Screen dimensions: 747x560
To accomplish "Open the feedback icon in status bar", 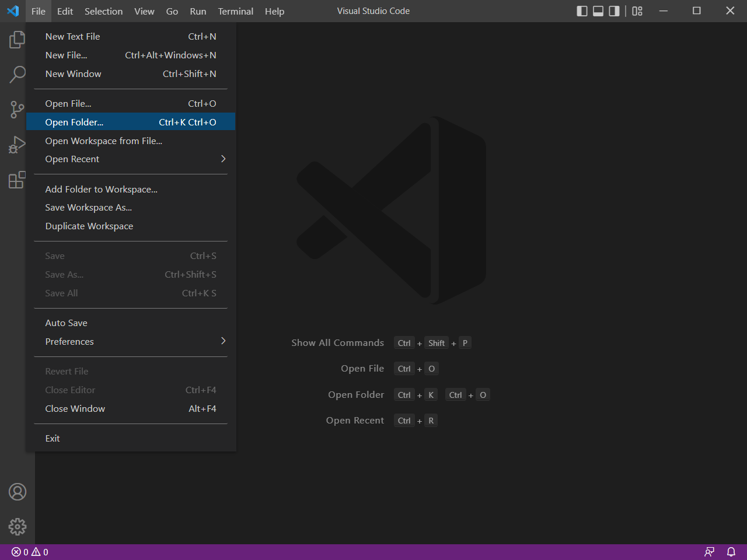I will pos(709,552).
